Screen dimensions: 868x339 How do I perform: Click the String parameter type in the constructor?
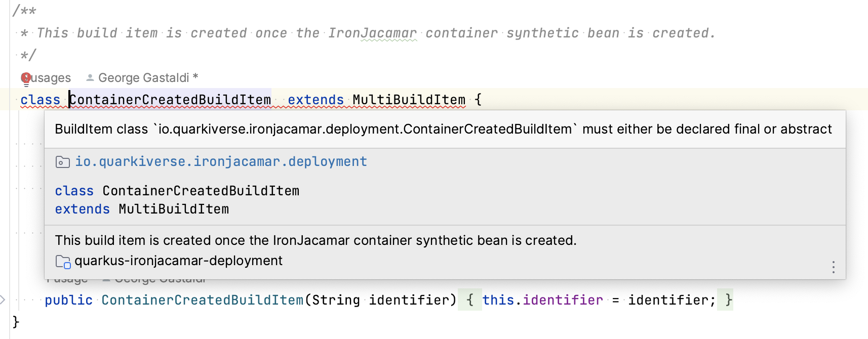pyautogui.click(x=336, y=301)
